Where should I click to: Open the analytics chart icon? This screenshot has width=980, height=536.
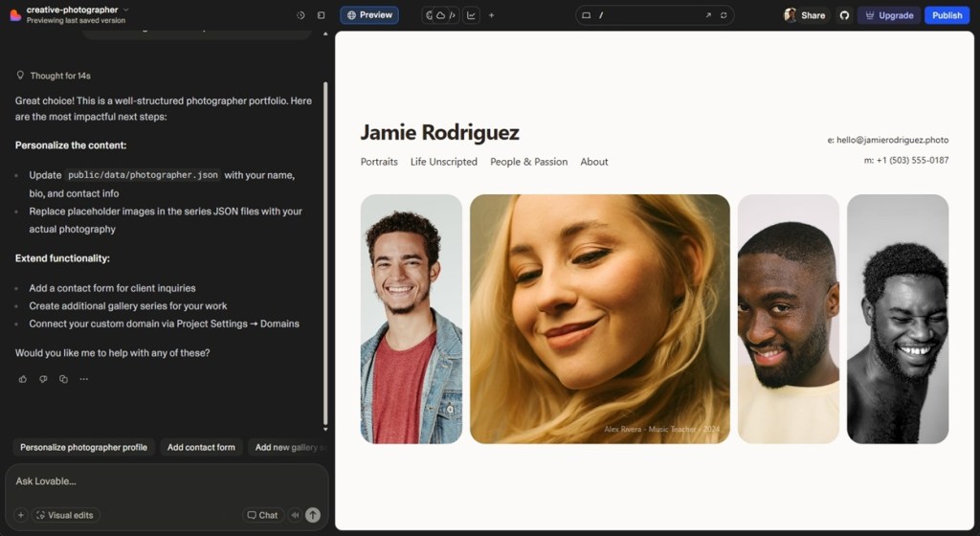(x=471, y=15)
